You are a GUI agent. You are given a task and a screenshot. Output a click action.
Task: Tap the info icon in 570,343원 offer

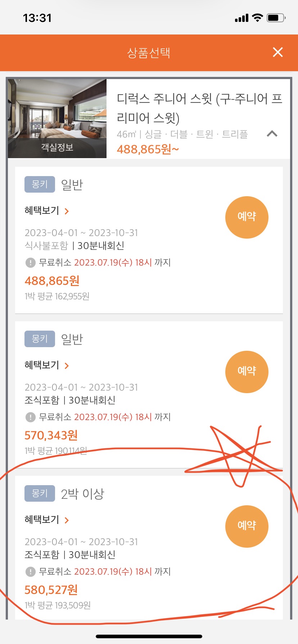(x=31, y=417)
